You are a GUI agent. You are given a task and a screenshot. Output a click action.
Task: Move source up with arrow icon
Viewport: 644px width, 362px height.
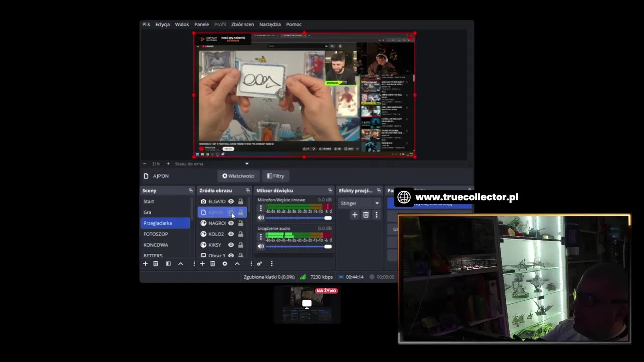pyautogui.click(x=237, y=264)
